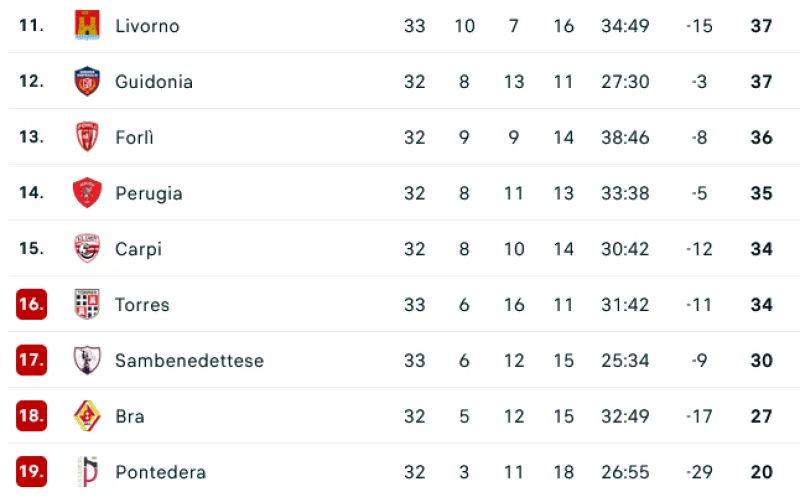
Task: Open the Livorno team link
Action: point(147,26)
